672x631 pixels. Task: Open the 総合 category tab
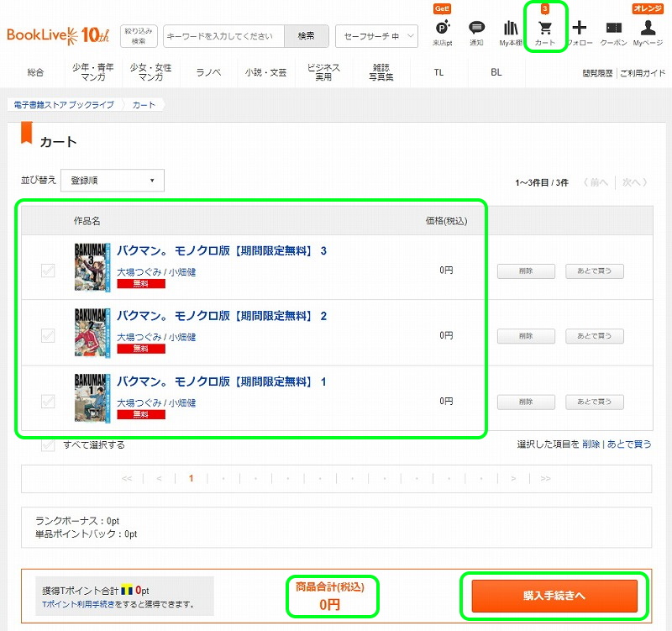tap(35, 72)
